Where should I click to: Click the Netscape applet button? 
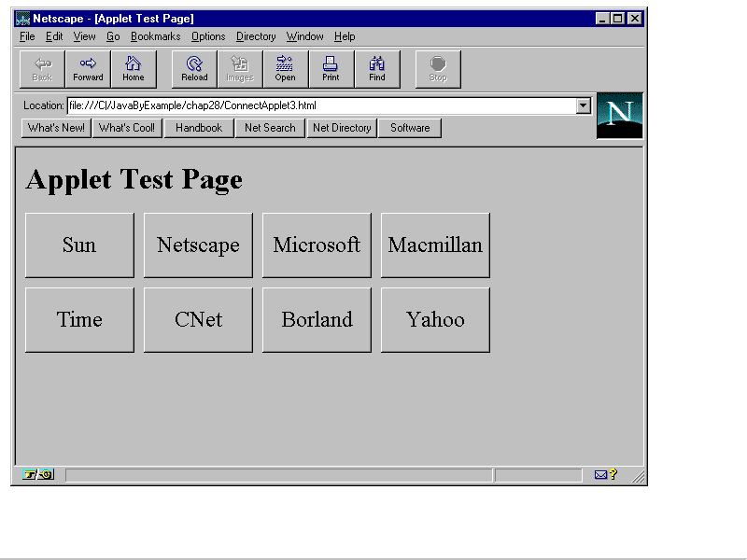(198, 245)
